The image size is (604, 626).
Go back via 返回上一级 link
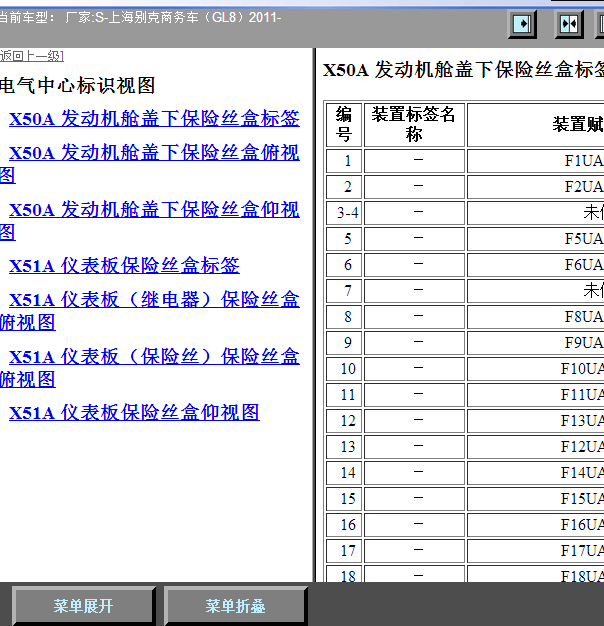pyautogui.click(x=32, y=56)
